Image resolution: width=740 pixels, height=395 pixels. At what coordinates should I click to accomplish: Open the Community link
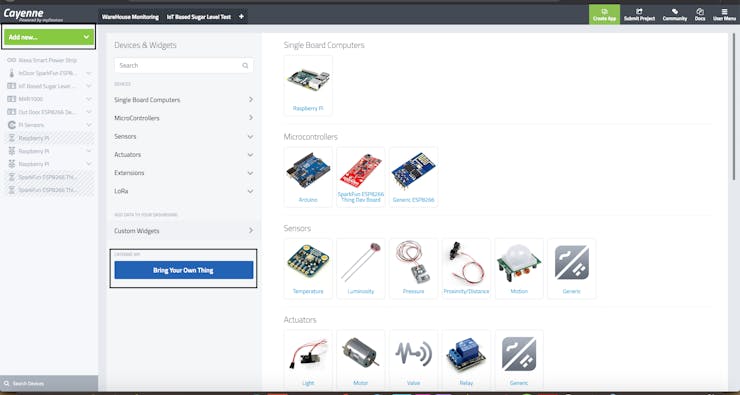pyautogui.click(x=674, y=15)
